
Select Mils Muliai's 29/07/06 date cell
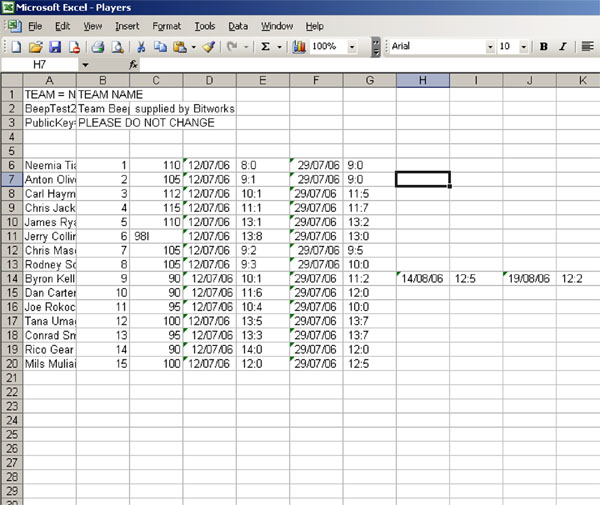coord(316,363)
